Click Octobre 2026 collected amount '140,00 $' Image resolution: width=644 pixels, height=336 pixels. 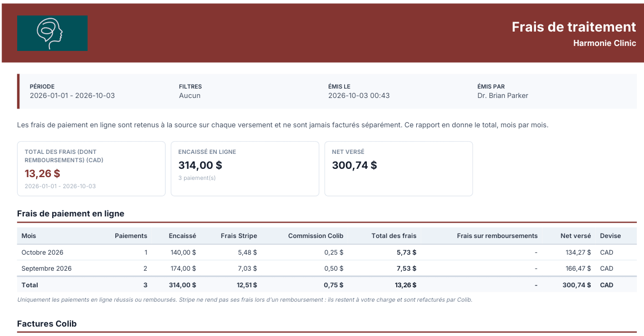pyautogui.click(x=183, y=252)
